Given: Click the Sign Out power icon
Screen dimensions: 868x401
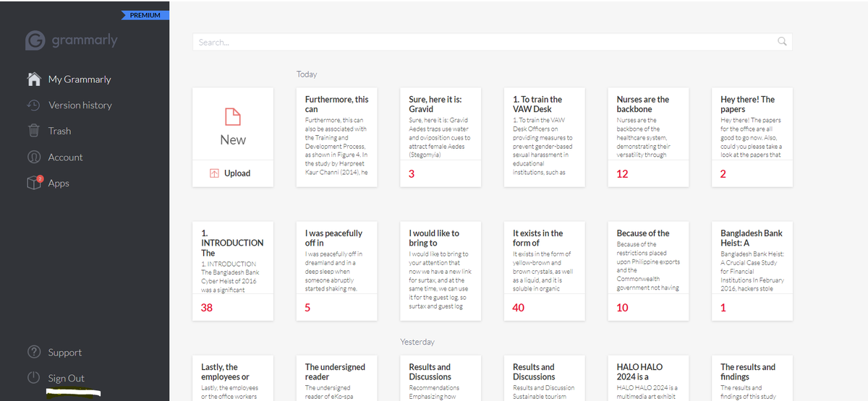Looking at the screenshot, I should pos(33,378).
